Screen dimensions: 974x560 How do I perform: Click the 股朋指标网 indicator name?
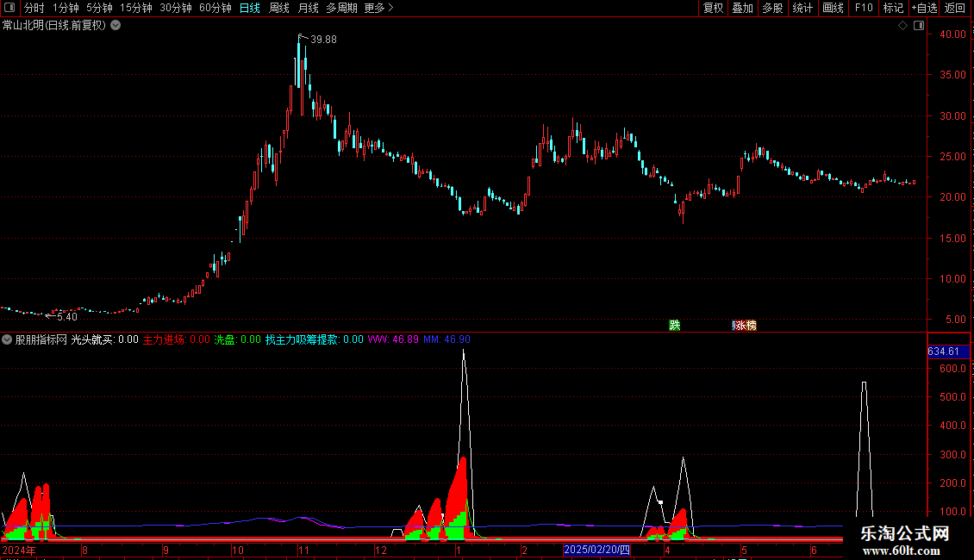41,339
